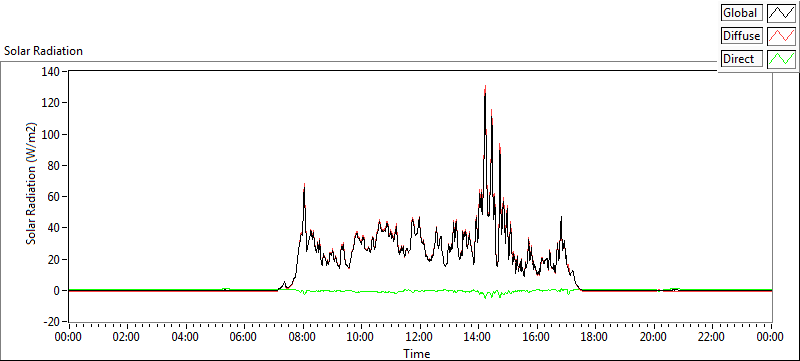Select the Diffuse plot label

pyautogui.click(x=741, y=36)
